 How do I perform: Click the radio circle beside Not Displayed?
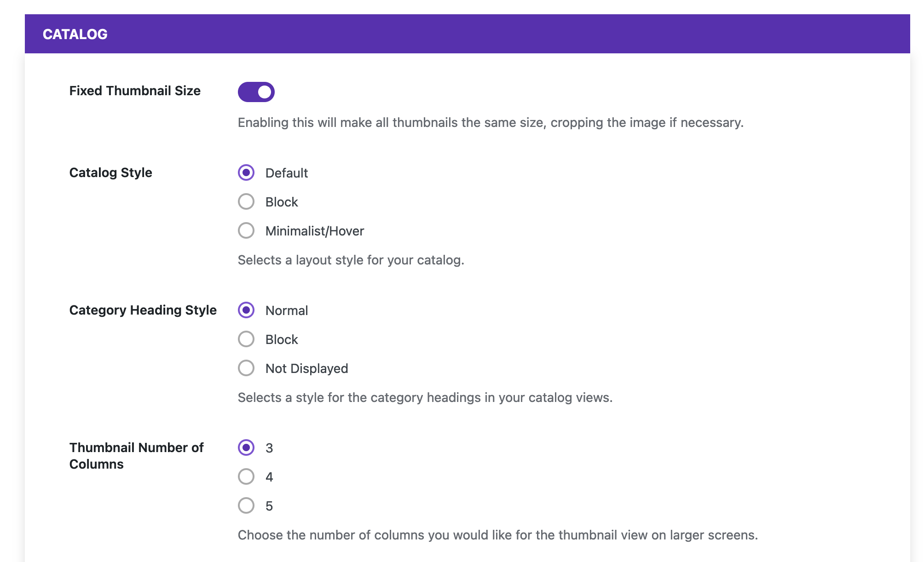(246, 368)
